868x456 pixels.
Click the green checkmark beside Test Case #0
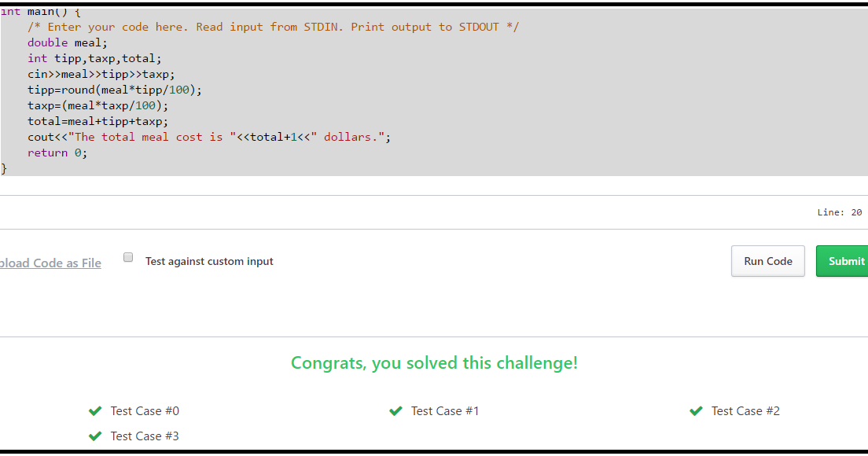(95, 410)
